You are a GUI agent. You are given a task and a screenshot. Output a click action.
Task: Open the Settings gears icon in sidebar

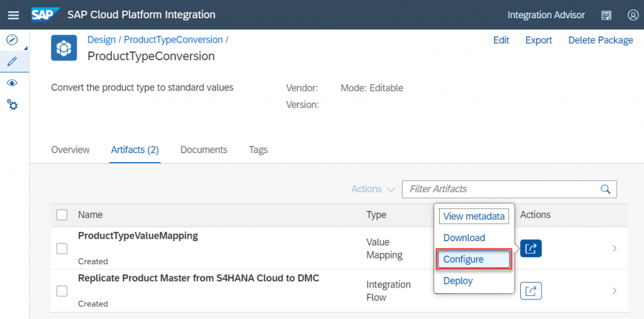pyautogui.click(x=13, y=105)
